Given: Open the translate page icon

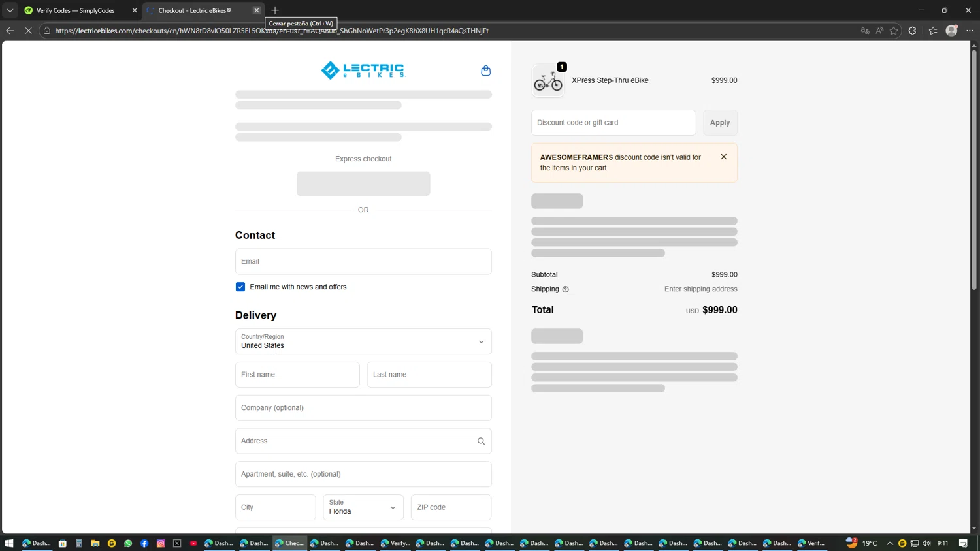Looking at the screenshot, I should tap(865, 31).
